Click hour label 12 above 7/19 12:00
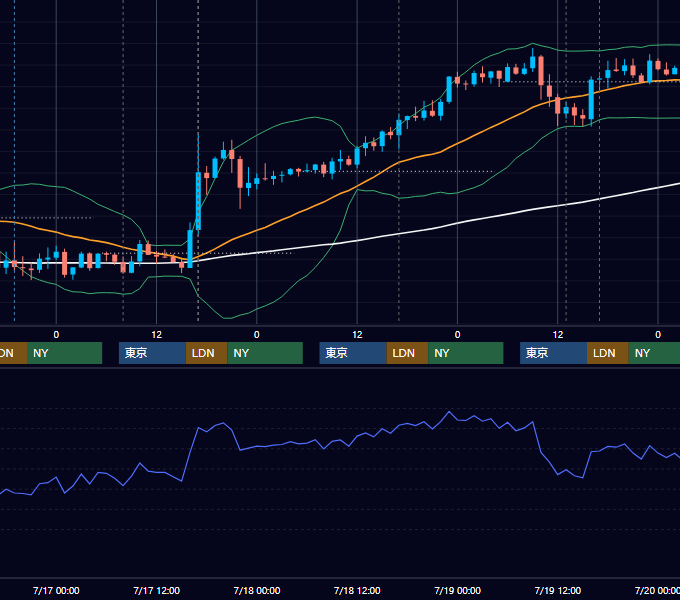The image size is (680, 600). coord(558,335)
